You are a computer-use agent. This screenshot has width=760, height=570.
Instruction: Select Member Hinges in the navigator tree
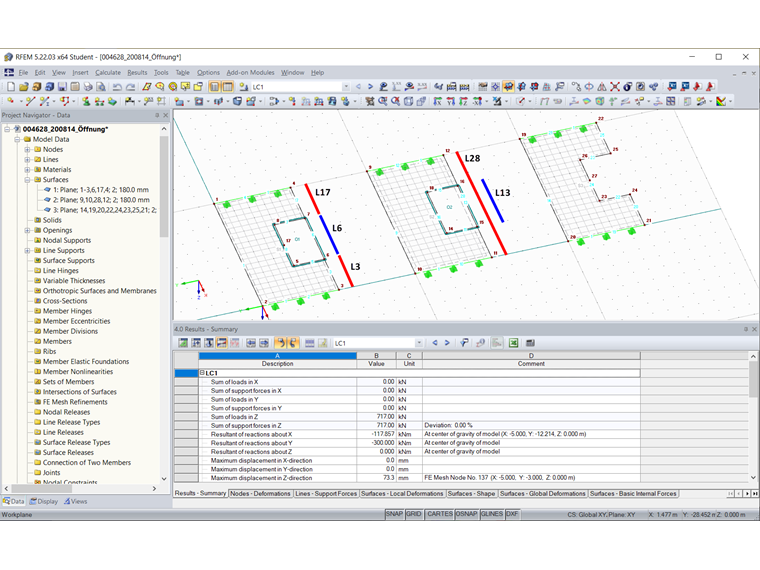tap(67, 311)
